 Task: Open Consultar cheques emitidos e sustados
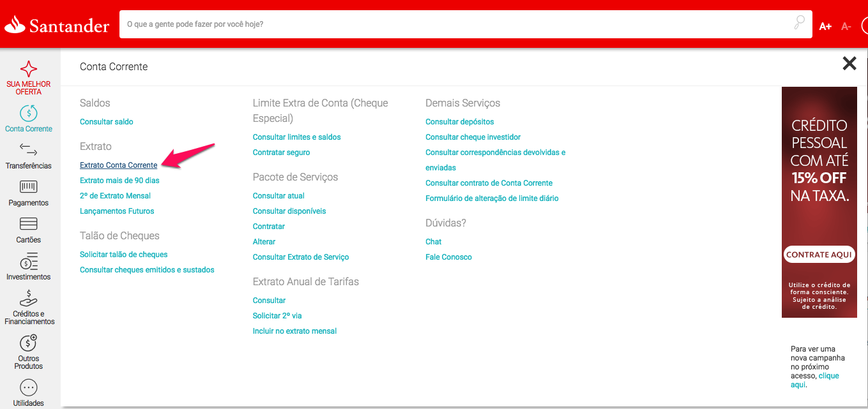[x=147, y=270]
